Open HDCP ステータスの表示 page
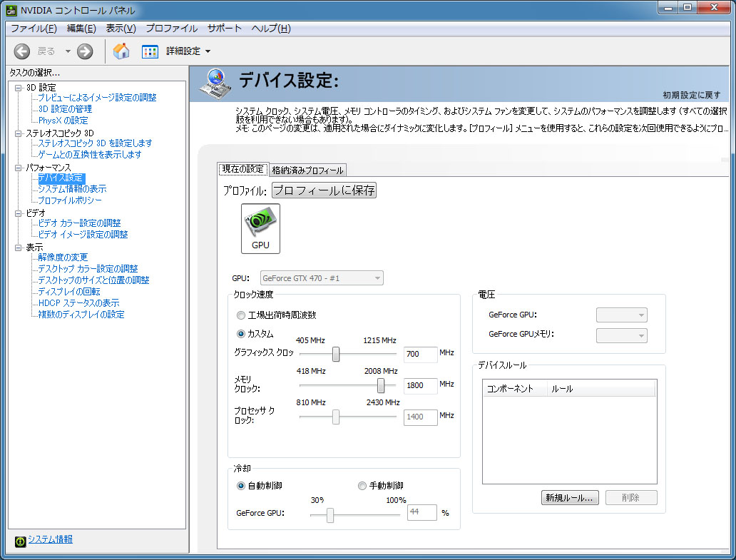Viewport: 736px width, 560px height. (x=79, y=303)
